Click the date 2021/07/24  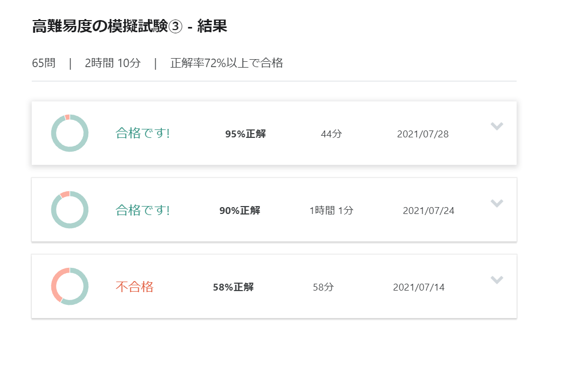coord(429,211)
